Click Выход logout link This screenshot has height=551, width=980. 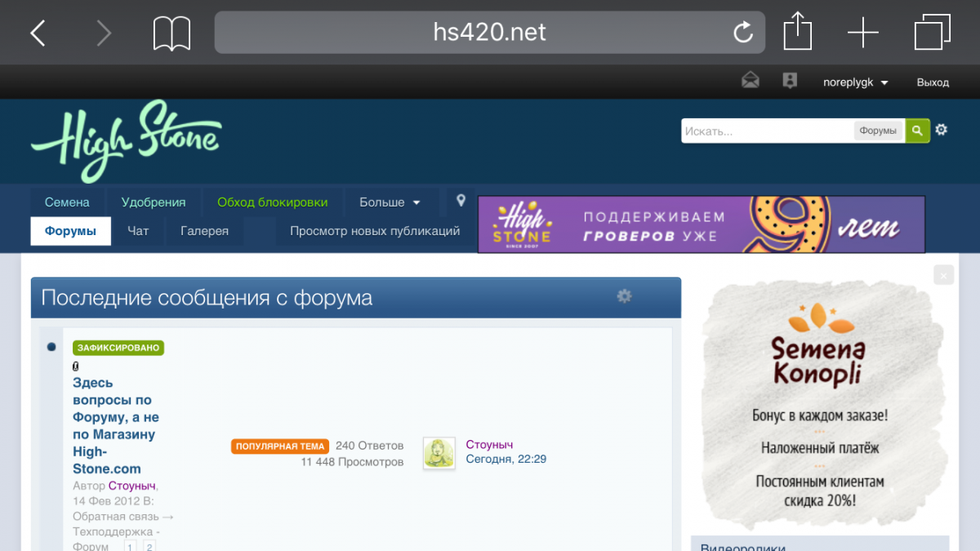point(933,82)
